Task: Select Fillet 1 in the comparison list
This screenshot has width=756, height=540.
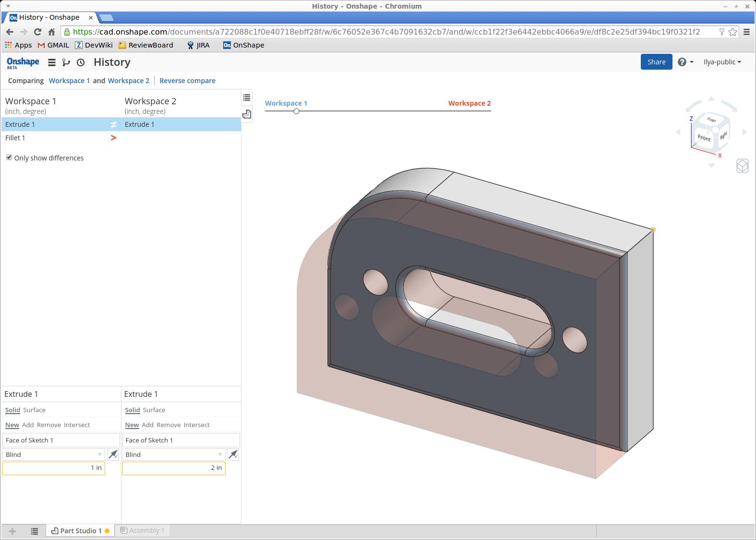Action: coord(15,138)
